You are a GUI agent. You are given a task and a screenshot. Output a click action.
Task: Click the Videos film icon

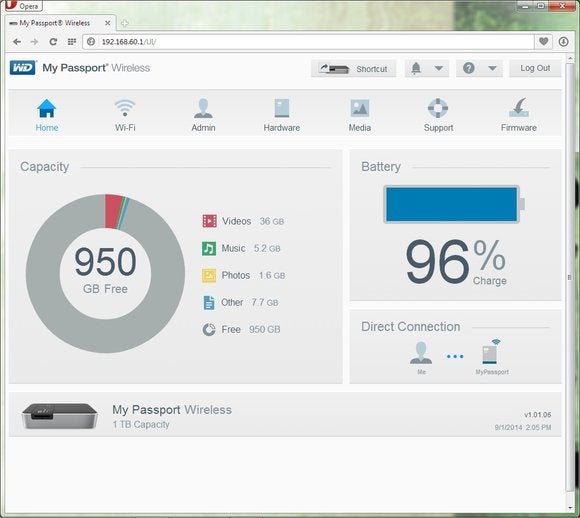(x=209, y=221)
